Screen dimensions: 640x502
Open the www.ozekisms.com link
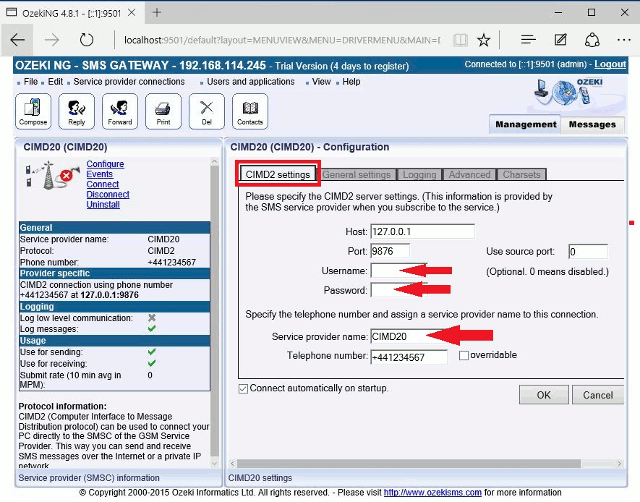[x=433, y=493]
